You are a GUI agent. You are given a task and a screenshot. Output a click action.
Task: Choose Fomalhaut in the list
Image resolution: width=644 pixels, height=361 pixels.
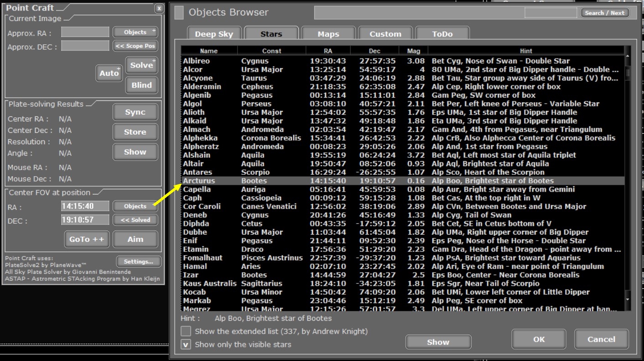[402, 258]
